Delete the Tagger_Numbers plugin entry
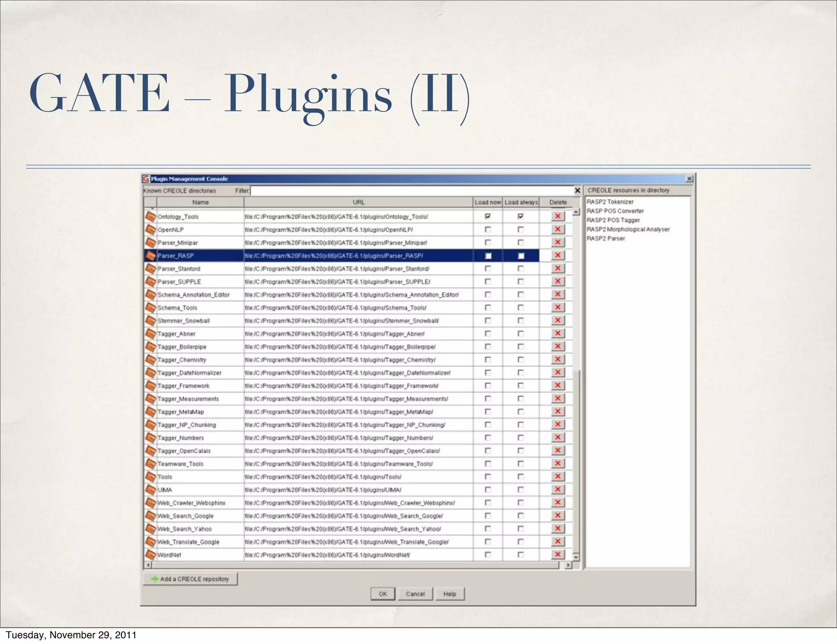Viewport: 837px width, 644px height. pos(557,438)
